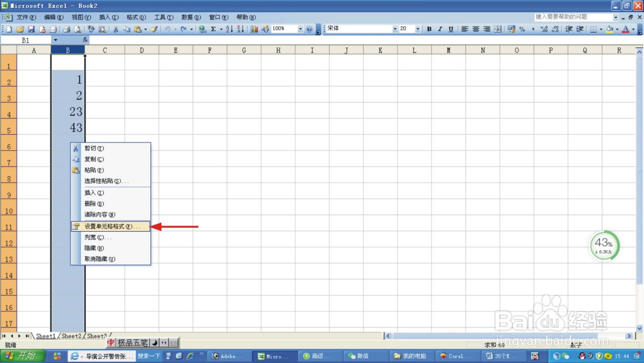Type a question in the help box

coord(573,17)
